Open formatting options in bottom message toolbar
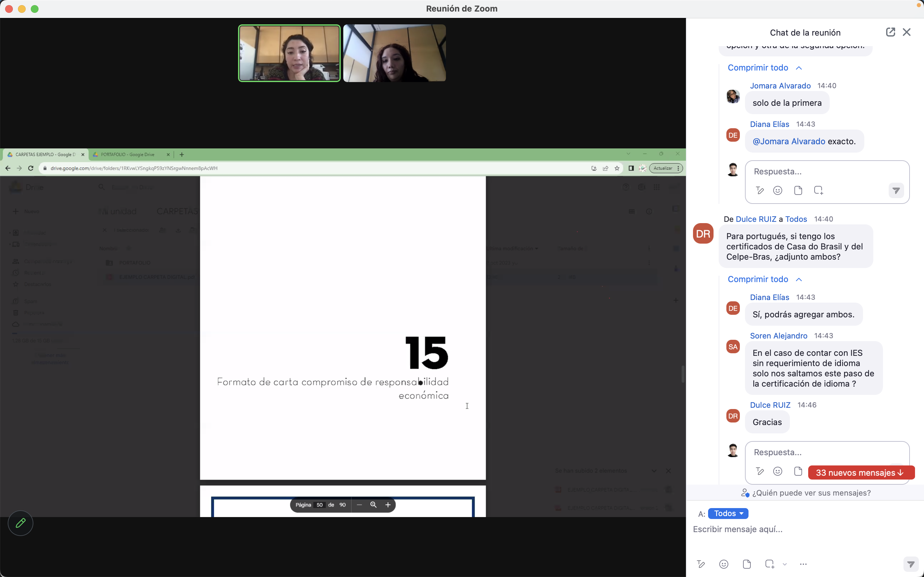This screenshot has height=577, width=924. [x=701, y=564]
